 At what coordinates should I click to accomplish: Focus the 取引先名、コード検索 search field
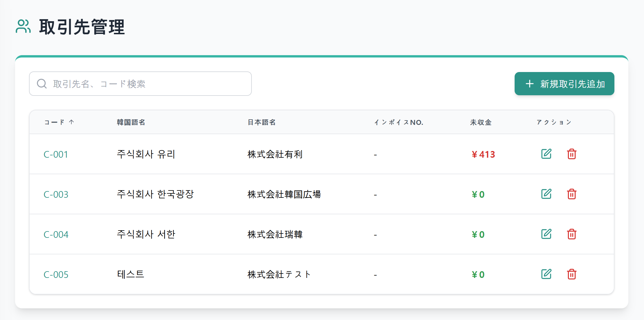click(x=145, y=84)
